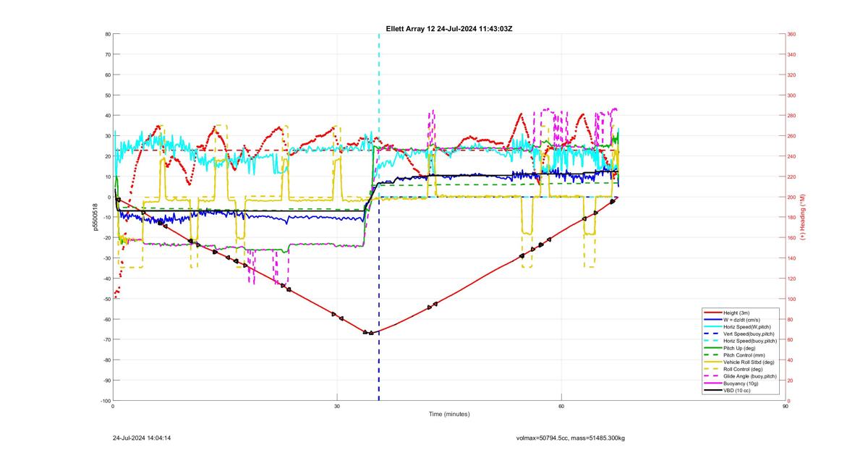Image resolution: width=868 pixels, height=450 pixels.
Task: Click the x-axis tick label '90'
Action: 786,406
